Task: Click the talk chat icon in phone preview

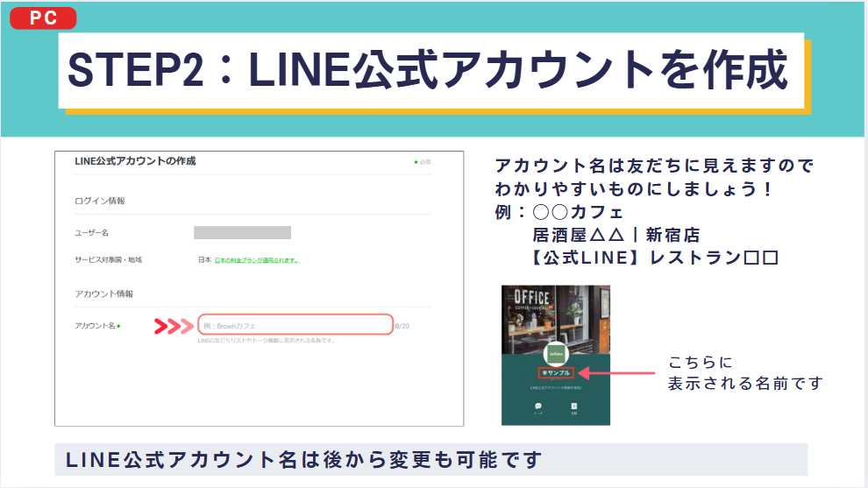Action: pyautogui.click(x=538, y=407)
